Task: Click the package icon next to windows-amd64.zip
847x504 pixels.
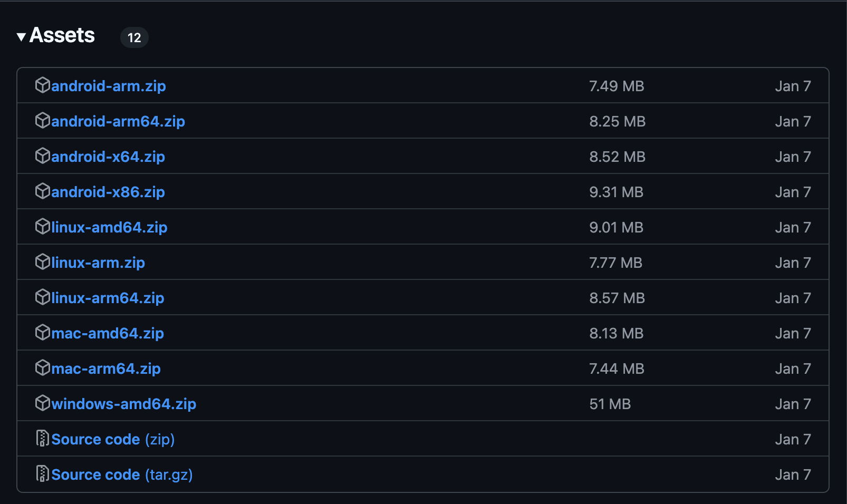Action: [x=43, y=403]
